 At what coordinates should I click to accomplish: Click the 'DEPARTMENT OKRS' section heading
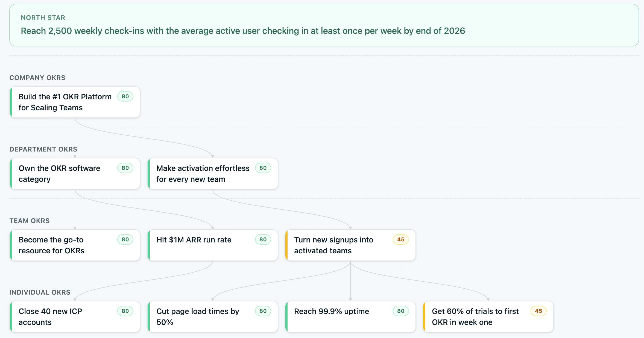click(x=43, y=149)
